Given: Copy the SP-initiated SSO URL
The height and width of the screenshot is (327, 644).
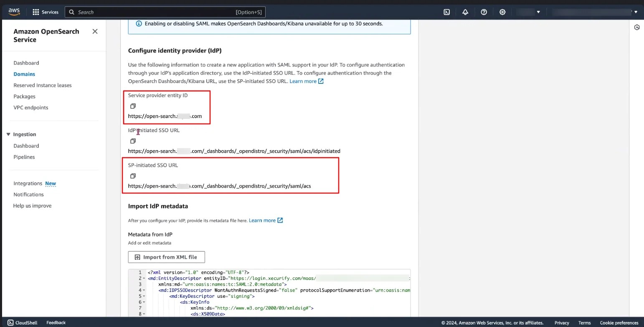Looking at the screenshot, I should click(133, 176).
